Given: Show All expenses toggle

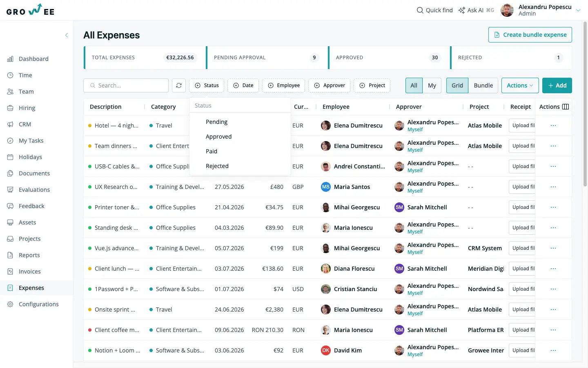Looking at the screenshot, I should click(414, 85).
